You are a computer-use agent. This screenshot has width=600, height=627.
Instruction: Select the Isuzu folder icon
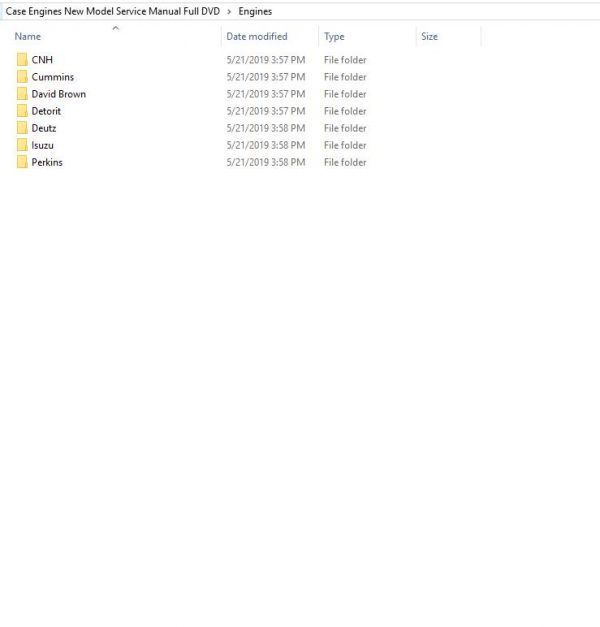coord(22,145)
